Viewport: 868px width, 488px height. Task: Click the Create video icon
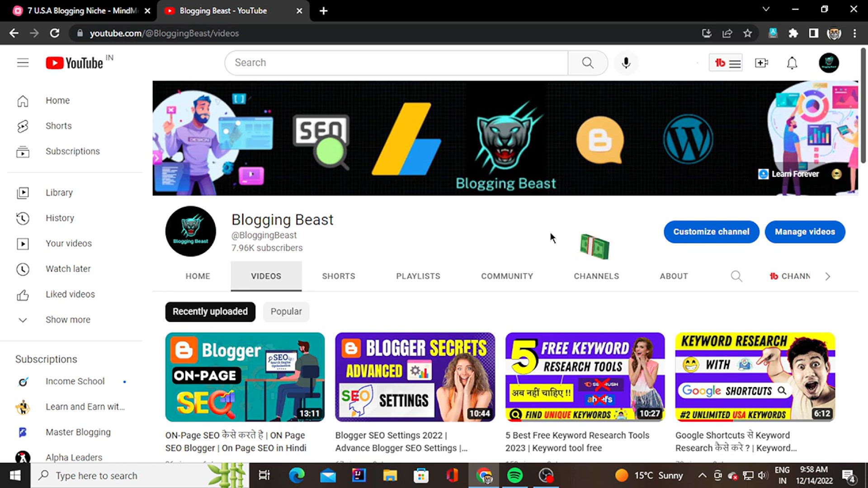pyautogui.click(x=761, y=63)
